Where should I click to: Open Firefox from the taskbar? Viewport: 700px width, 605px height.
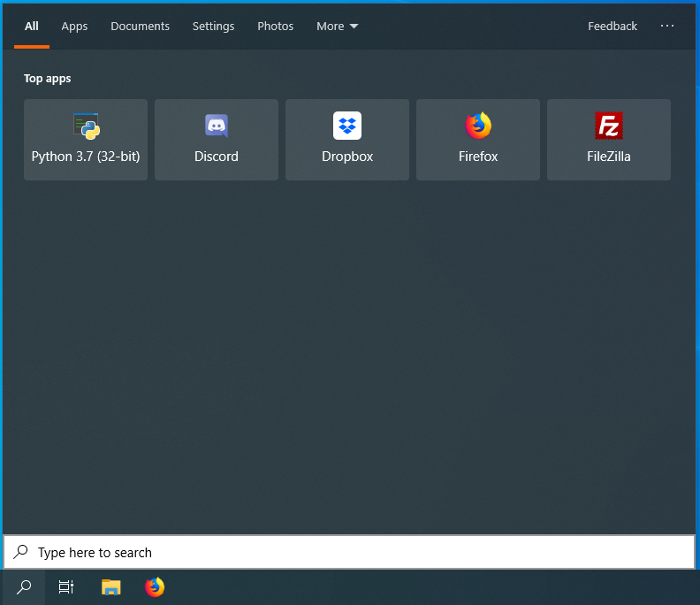coord(155,587)
